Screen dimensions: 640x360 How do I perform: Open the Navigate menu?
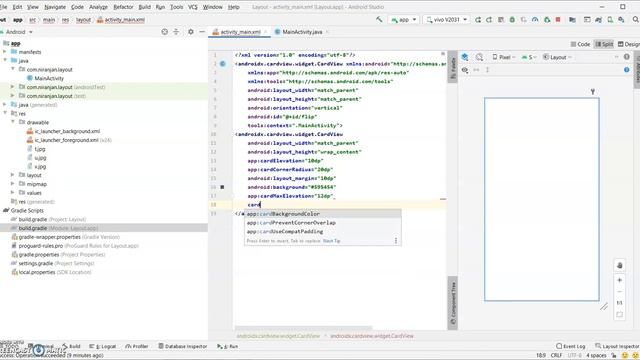click(x=55, y=7)
